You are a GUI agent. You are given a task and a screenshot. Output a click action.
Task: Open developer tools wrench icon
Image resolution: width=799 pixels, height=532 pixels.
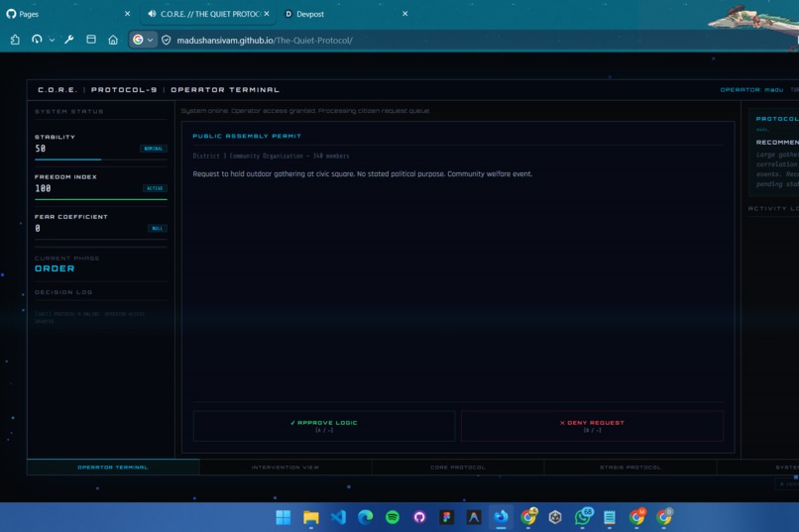click(x=68, y=40)
